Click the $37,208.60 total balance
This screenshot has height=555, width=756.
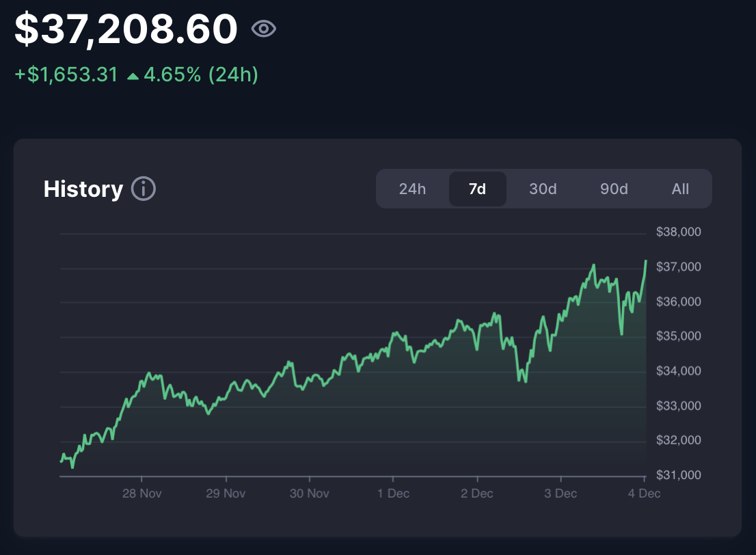tap(126, 29)
